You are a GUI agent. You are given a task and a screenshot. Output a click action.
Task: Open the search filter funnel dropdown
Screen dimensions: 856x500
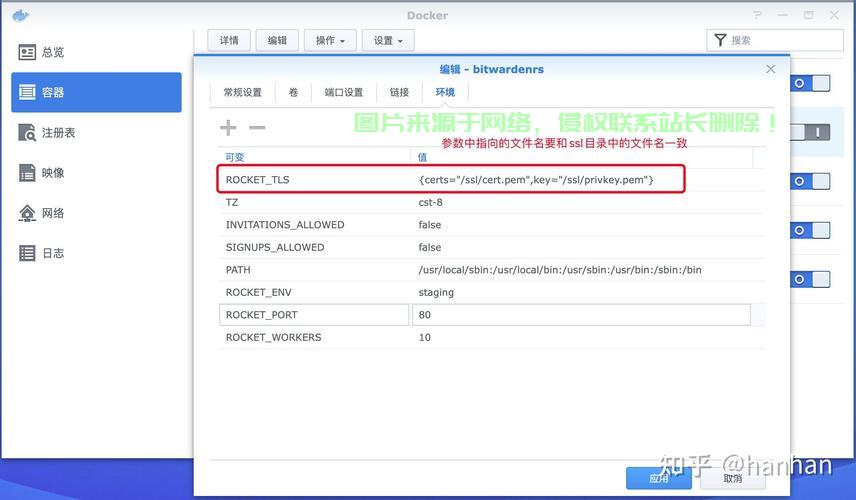pyautogui.click(x=719, y=40)
